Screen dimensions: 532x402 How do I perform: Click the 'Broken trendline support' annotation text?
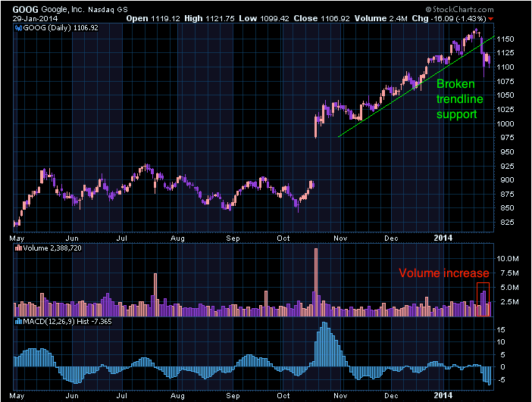pyautogui.click(x=460, y=99)
